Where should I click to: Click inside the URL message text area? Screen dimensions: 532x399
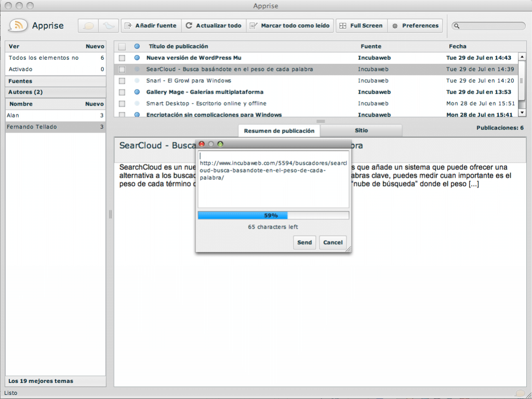273,179
